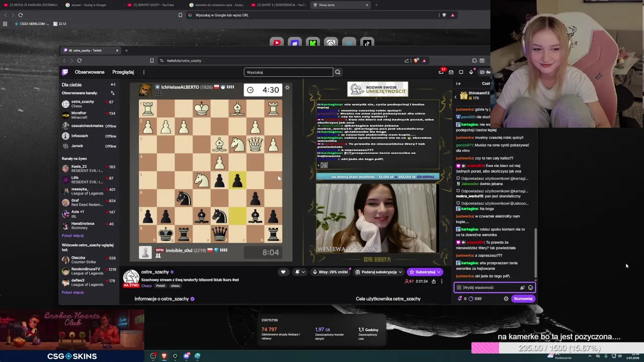Go back with Shirokami13 banner left chevron

click(x=456, y=97)
